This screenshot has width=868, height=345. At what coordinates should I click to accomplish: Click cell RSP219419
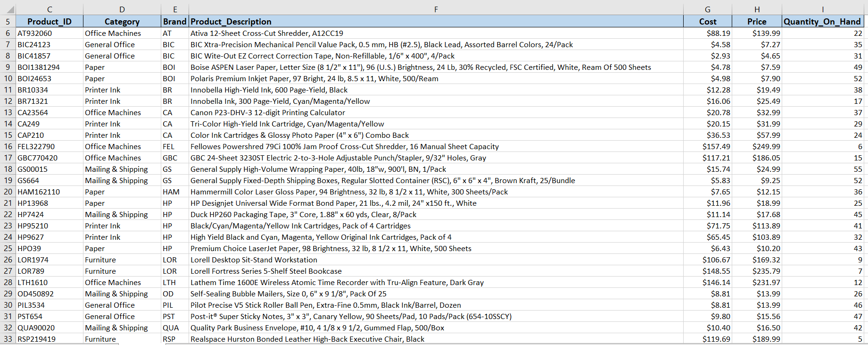50,339
